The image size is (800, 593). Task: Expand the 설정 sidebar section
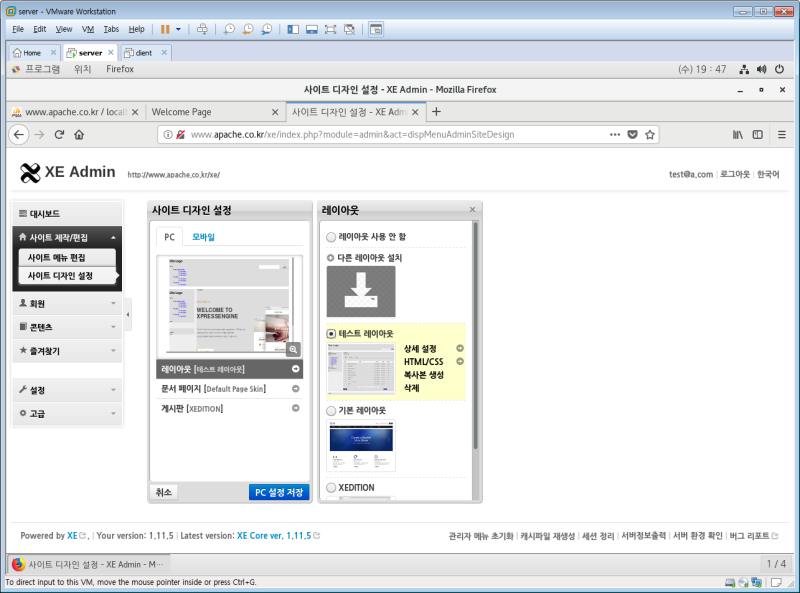click(x=67, y=390)
